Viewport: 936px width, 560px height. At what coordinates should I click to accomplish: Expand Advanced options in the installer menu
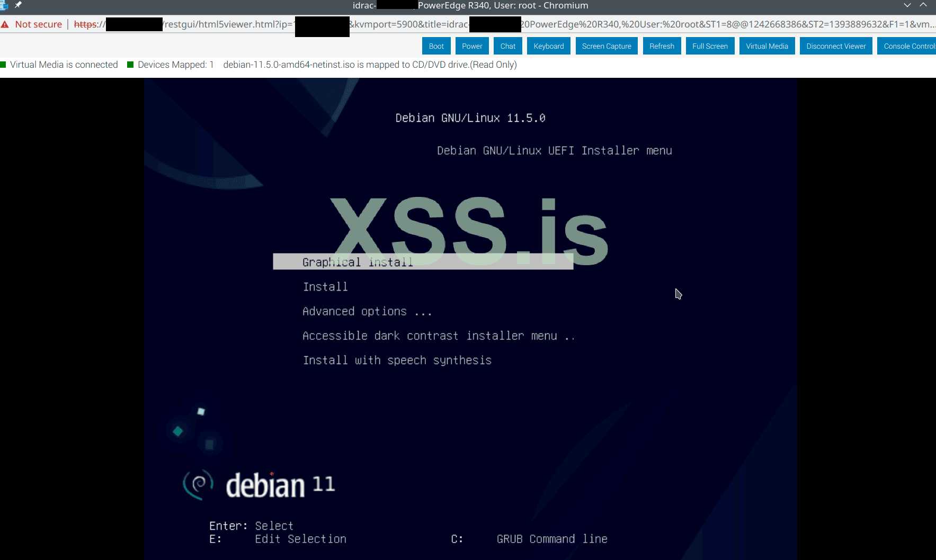367,311
